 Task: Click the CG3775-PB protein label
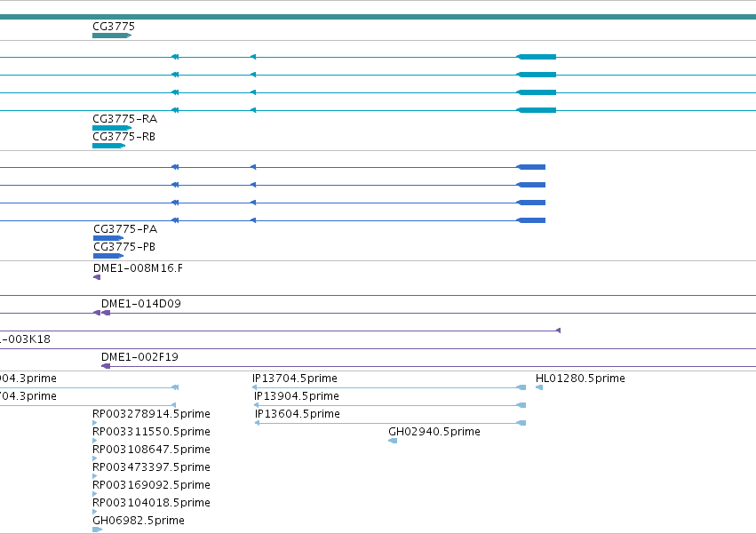pos(124,246)
